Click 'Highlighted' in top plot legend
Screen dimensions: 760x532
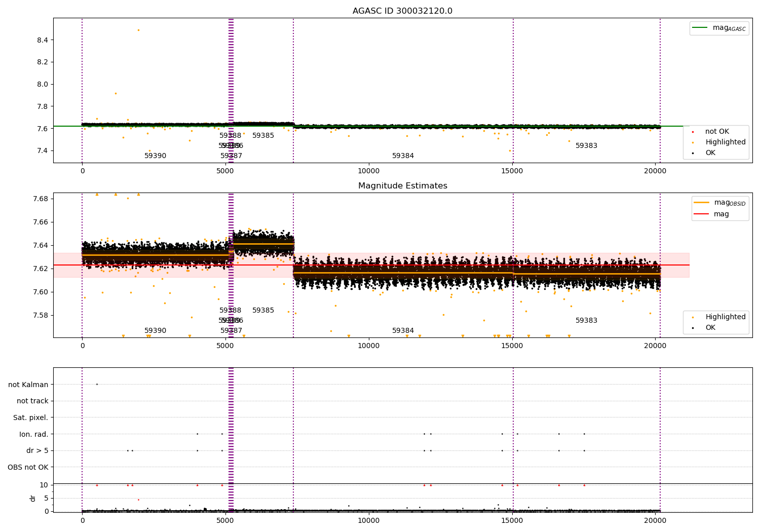tap(725, 142)
